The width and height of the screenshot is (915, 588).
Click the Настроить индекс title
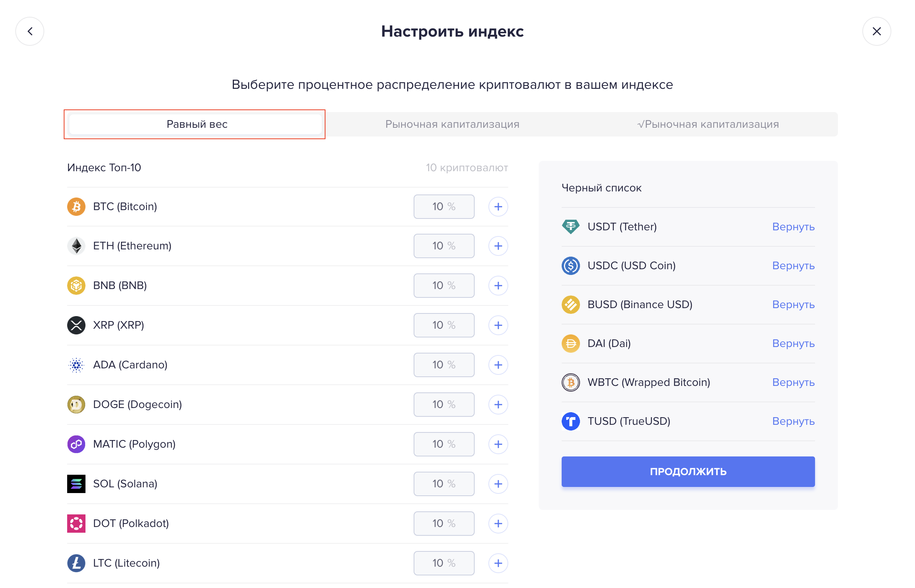point(452,31)
